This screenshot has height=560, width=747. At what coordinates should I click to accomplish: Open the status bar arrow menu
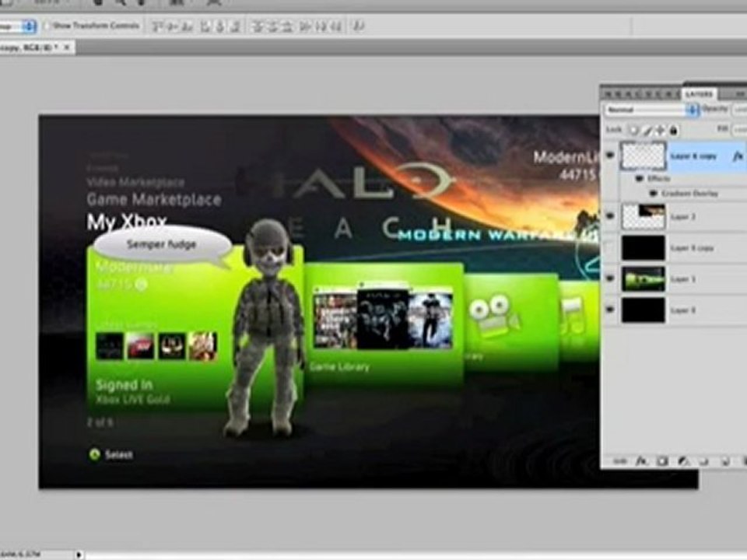[79, 555]
